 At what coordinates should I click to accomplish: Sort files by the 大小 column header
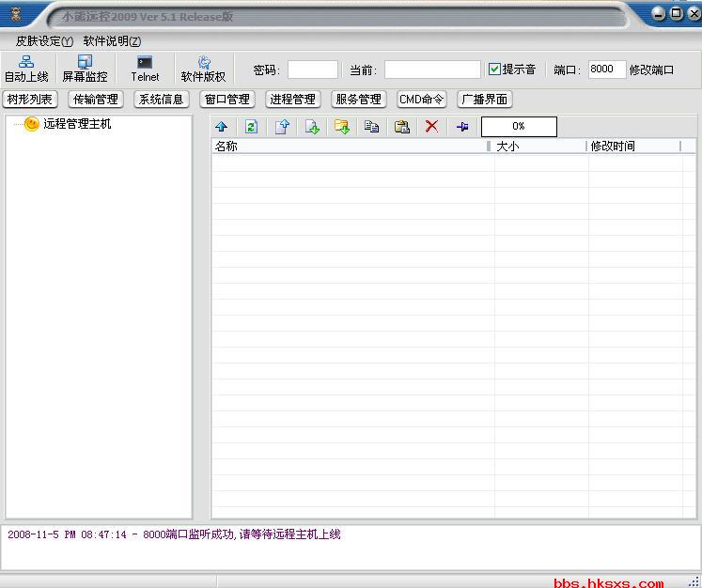(540, 147)
